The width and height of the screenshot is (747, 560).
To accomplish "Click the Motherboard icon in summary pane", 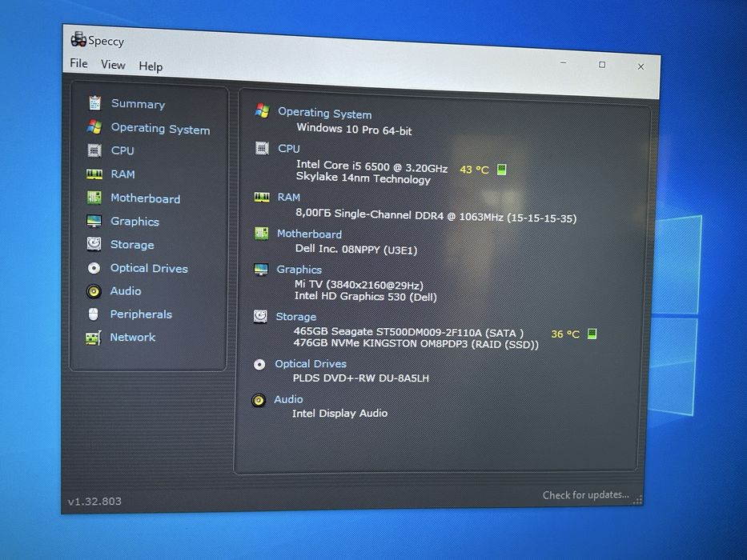I will coord(261,234).
